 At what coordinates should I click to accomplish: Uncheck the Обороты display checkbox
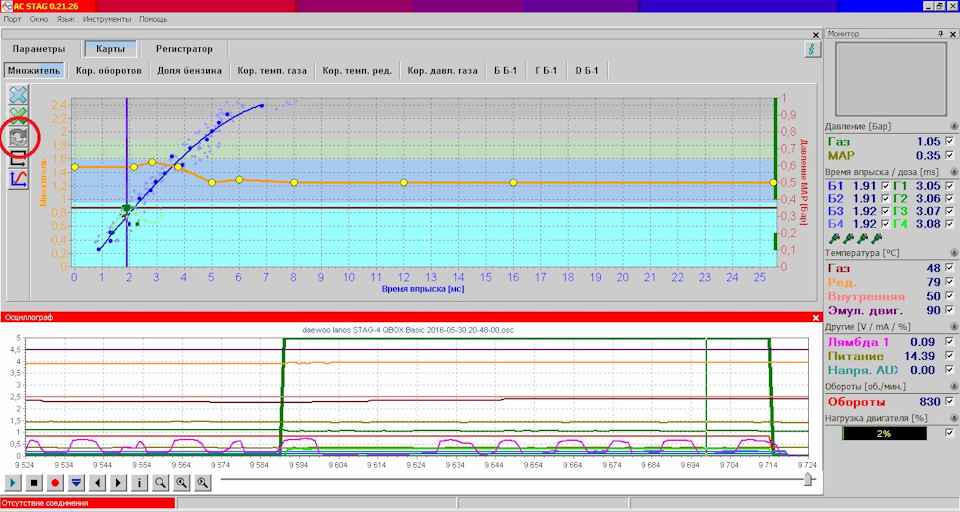click(950, 402)
